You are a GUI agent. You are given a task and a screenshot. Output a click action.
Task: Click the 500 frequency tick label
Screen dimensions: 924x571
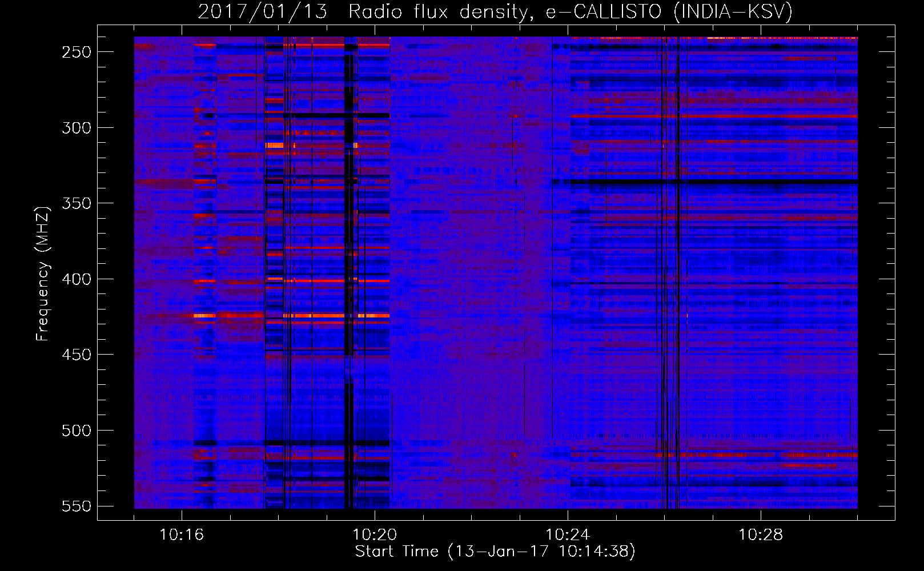pyautogui.click(x=77, y=431)
